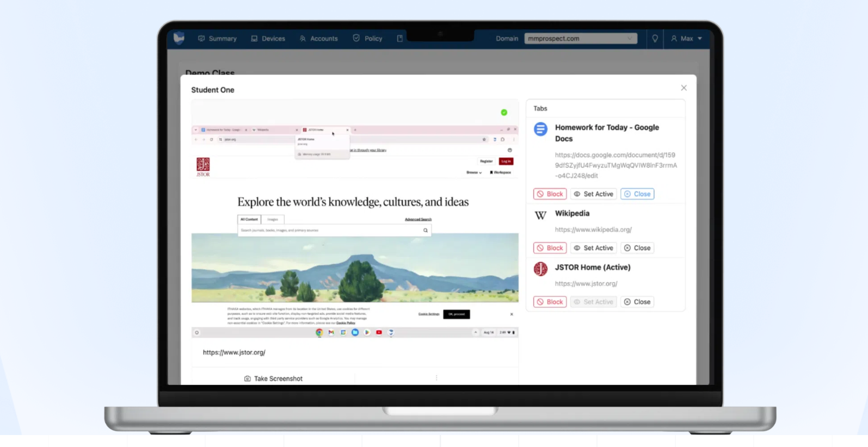The width and height of the screenshot is (868, 447).
Task: Click the disabled Set Active button for JSTOR
Action: (593, 302)
